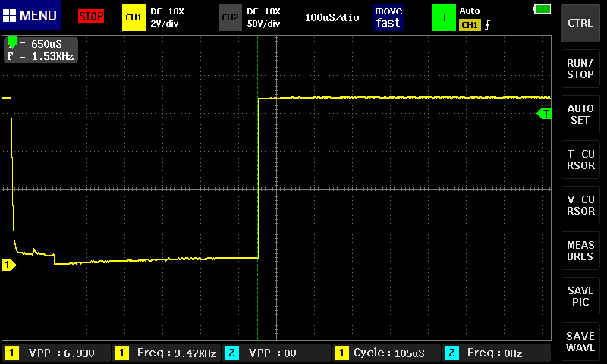Click the red STOP status indicator

coord(91,16)
